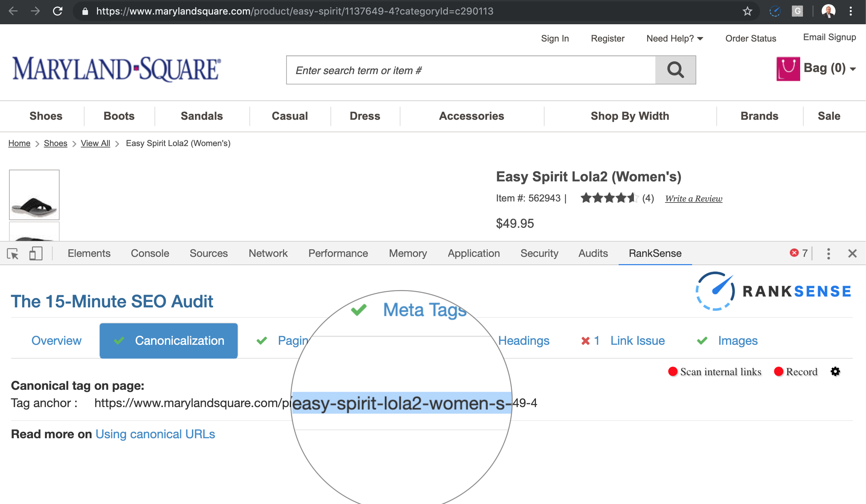Click the RankSense extension icon in toolbar
This screenshot has width=866, height=504.
775,11
